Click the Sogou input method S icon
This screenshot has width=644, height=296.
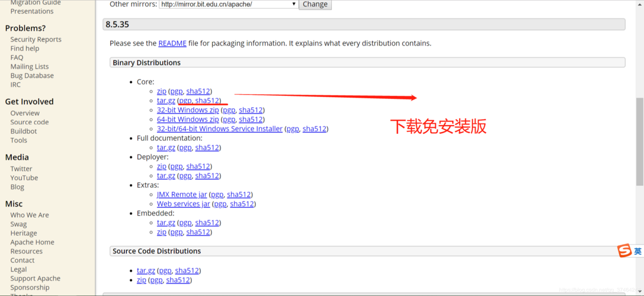pyautogui.click(x=624, y=251)
